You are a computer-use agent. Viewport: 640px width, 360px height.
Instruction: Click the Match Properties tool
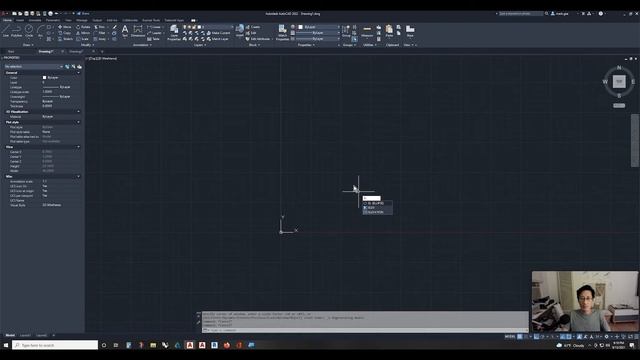pos(282,32)
